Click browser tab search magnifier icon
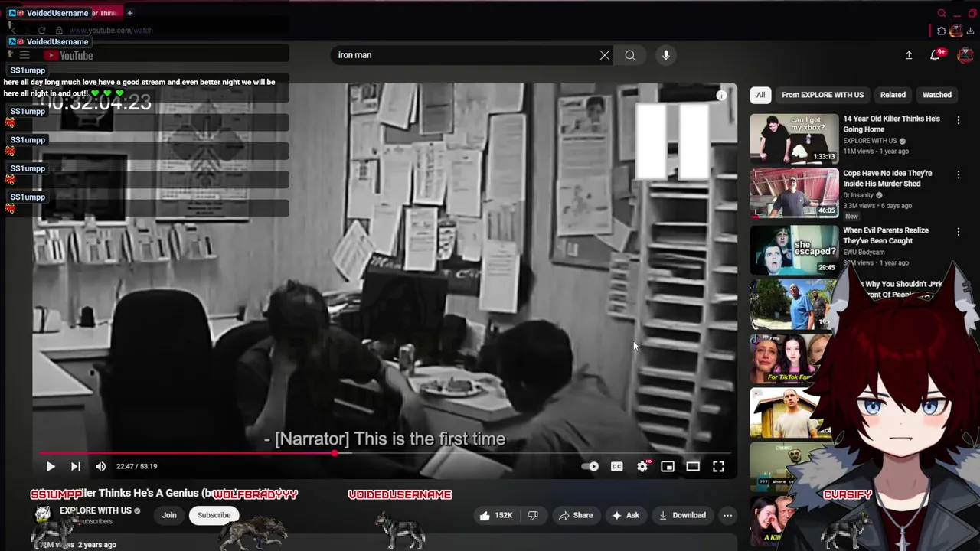The image size is (980, 551). (942, 13)
